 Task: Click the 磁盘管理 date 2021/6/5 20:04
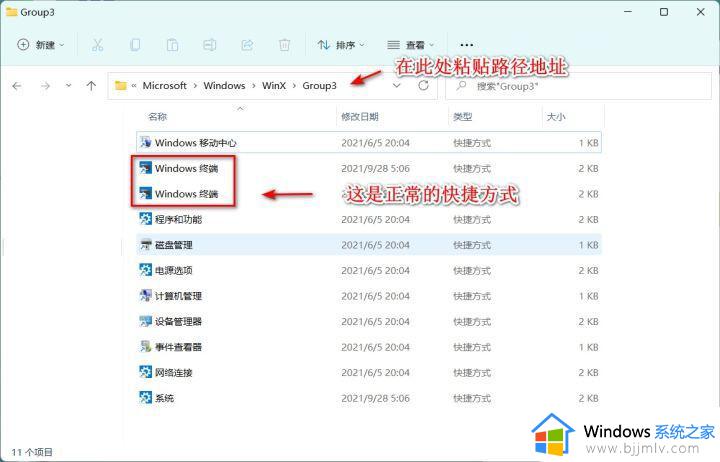(375, 245)
